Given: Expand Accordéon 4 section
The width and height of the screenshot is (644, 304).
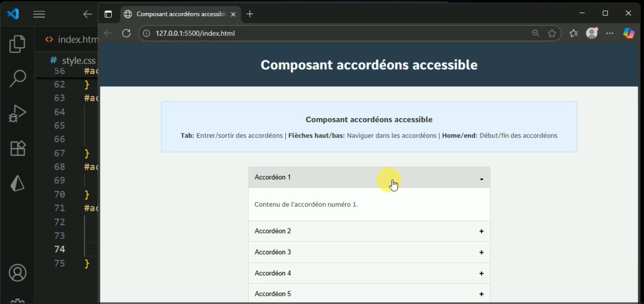Looking at the screenshot, I should (369, 273).
